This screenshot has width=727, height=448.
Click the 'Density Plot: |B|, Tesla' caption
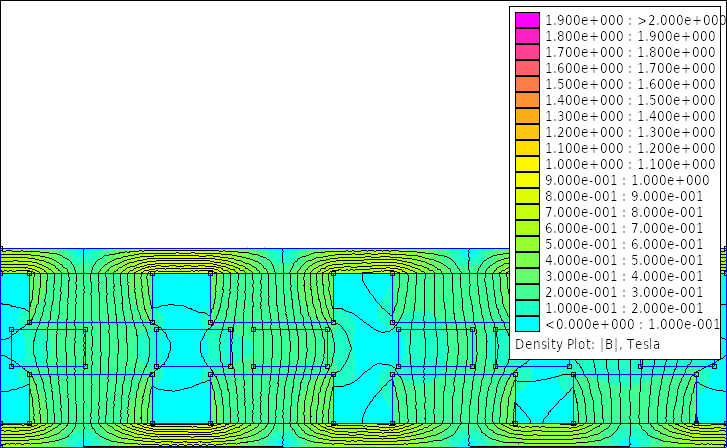click(x=587, y=344)
